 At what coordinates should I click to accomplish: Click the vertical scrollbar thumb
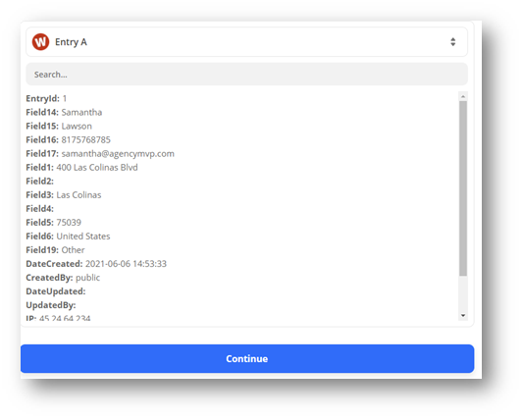click(462, 188)
